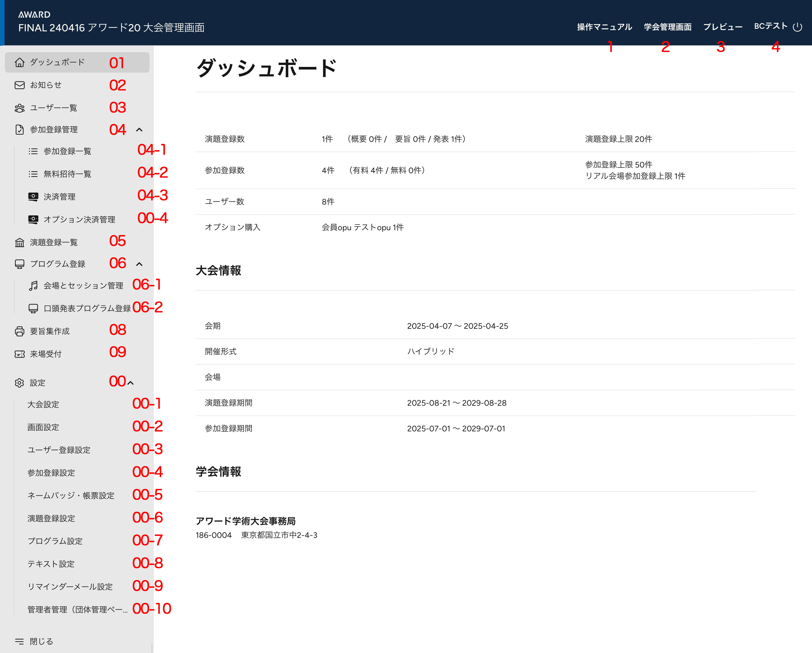
Task: Collapse the プログラム登録 section chevron
Action: (x=139, y=264)
